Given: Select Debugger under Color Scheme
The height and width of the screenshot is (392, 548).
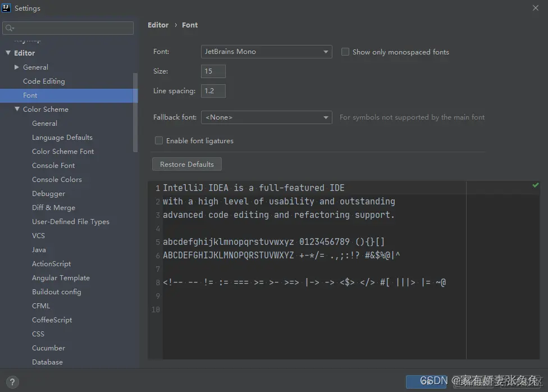Looking at the screenshot, I should point(49,194).
